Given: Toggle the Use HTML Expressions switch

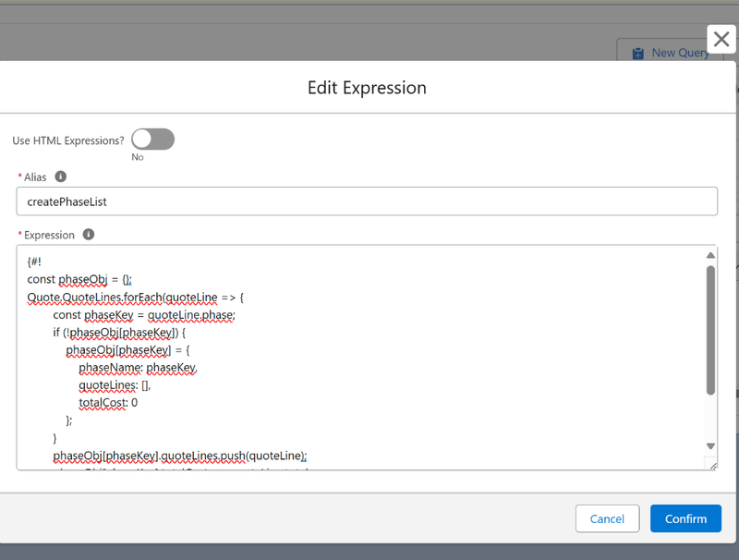Looking at the screenshot, I should [152, 140].
